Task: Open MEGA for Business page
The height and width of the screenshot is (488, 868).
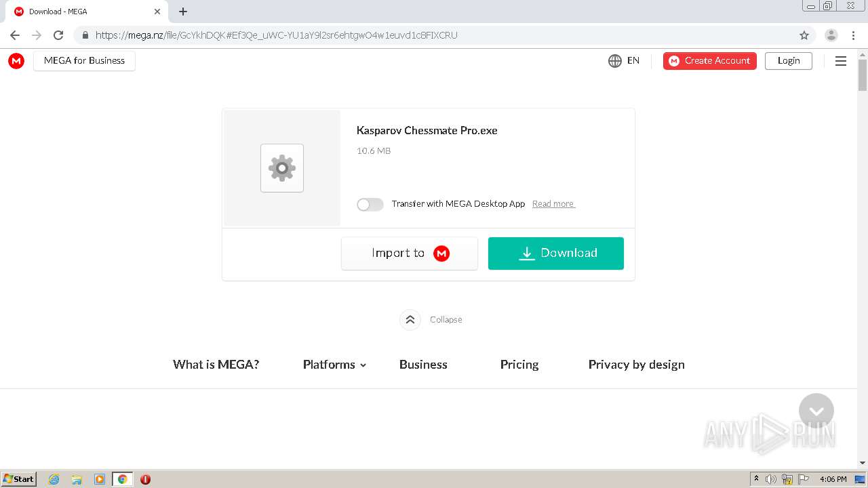Action: 84,60
